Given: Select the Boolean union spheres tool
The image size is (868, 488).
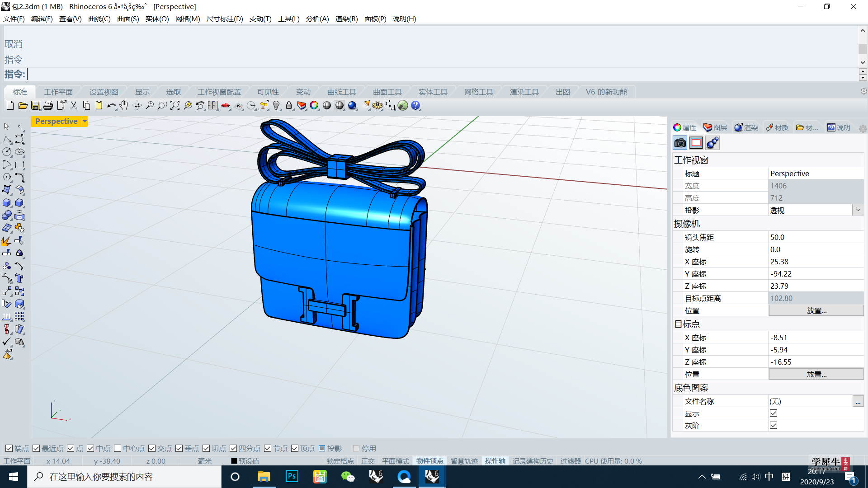Looking at the screenshot, I should 7,215.
